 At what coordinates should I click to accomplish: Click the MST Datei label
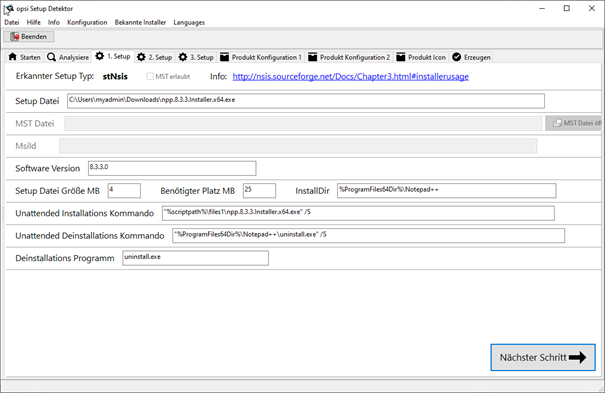pyautogui.click(x=35, y=123)
